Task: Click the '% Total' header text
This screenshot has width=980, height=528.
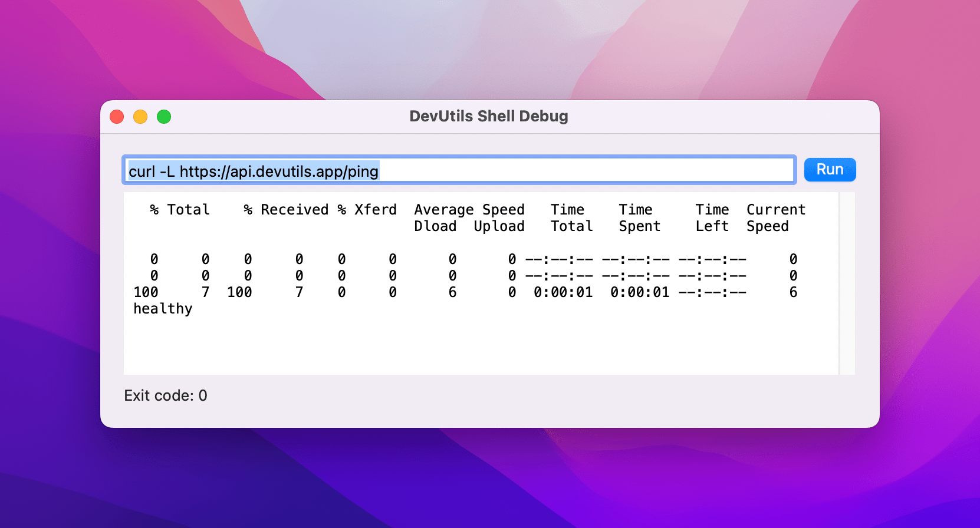Action: click(x=180, y=210)
